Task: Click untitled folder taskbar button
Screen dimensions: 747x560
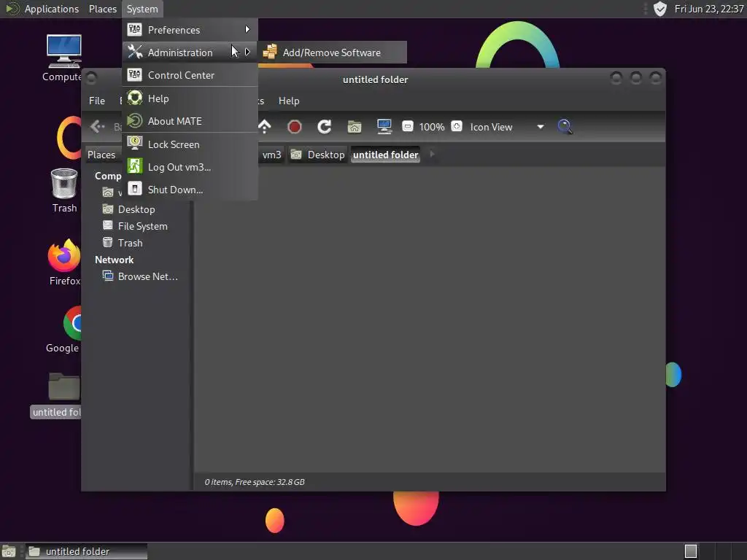Action: [x=86, y=551]
